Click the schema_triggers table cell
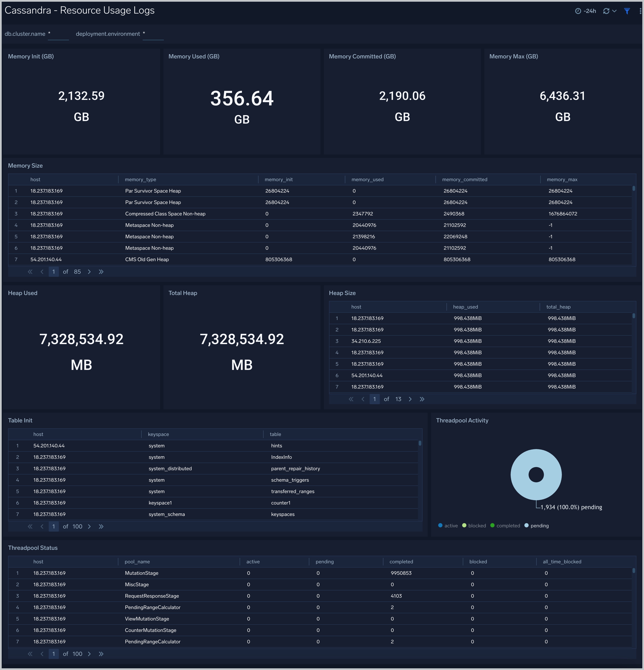The height and width of the screenshot is (670, 644). click(290, 480)
